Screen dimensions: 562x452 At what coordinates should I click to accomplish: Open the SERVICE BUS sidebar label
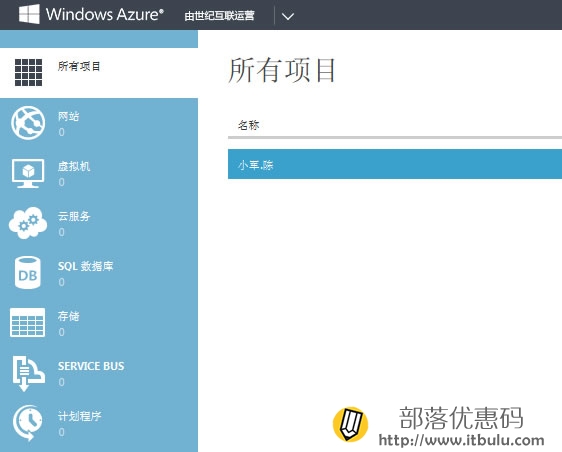pyautogui.click(x=91, y=366)
